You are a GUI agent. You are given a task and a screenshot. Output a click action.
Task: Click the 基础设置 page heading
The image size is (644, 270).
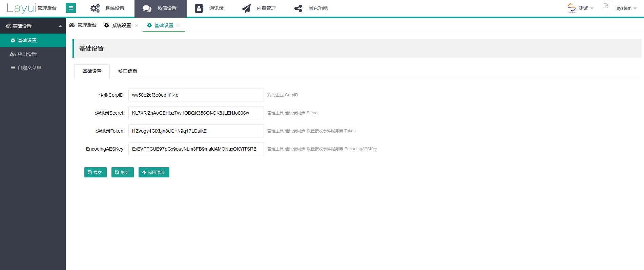(x=91, y=49)
